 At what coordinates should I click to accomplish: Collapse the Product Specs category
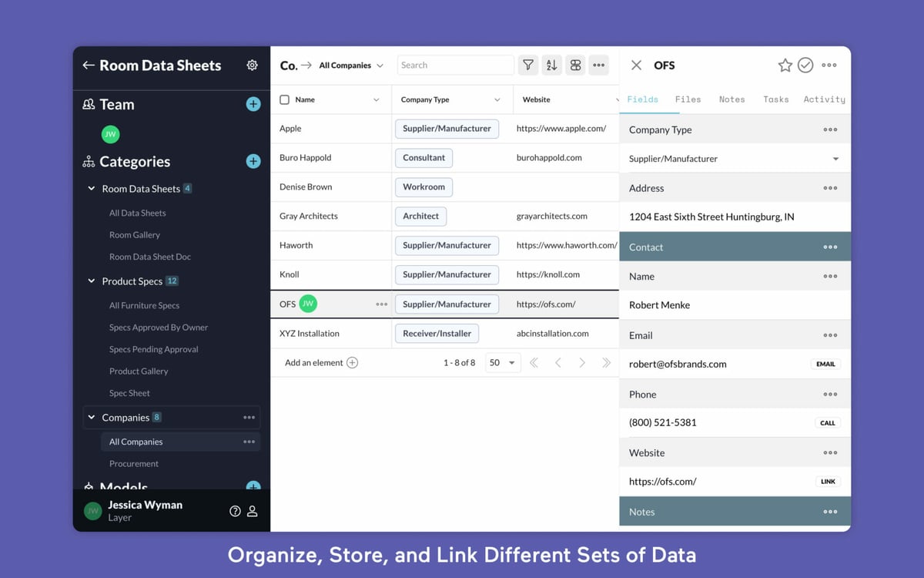click(x=92, y=281)
